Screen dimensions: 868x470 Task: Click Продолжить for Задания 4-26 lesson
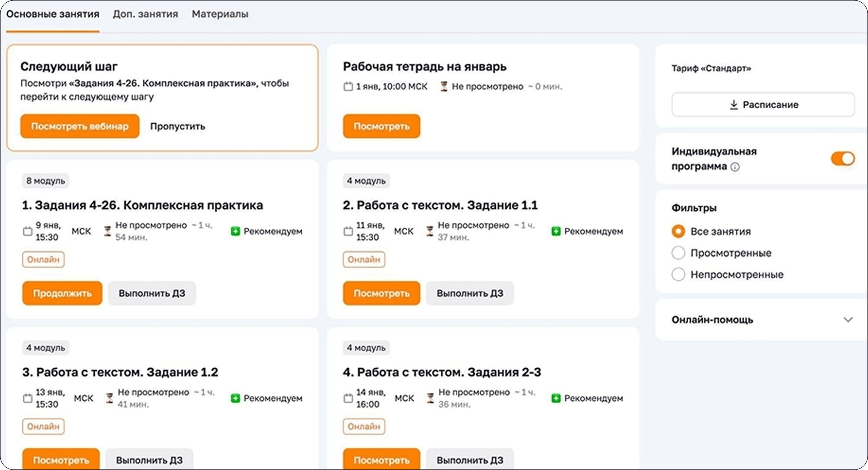(62, 293)
